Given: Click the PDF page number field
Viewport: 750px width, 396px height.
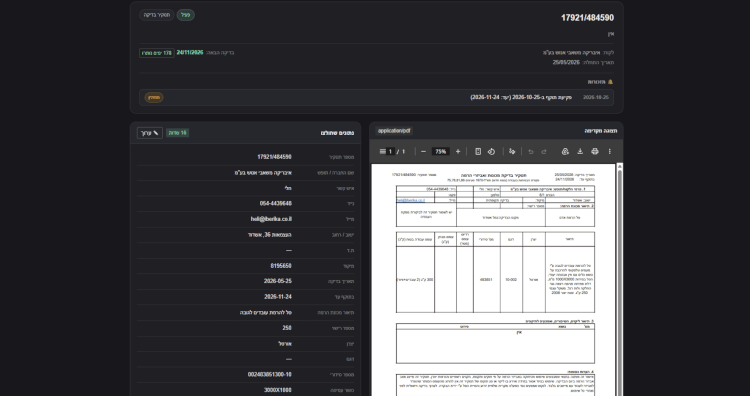Looking at the screenshot, I should point(391,152).
